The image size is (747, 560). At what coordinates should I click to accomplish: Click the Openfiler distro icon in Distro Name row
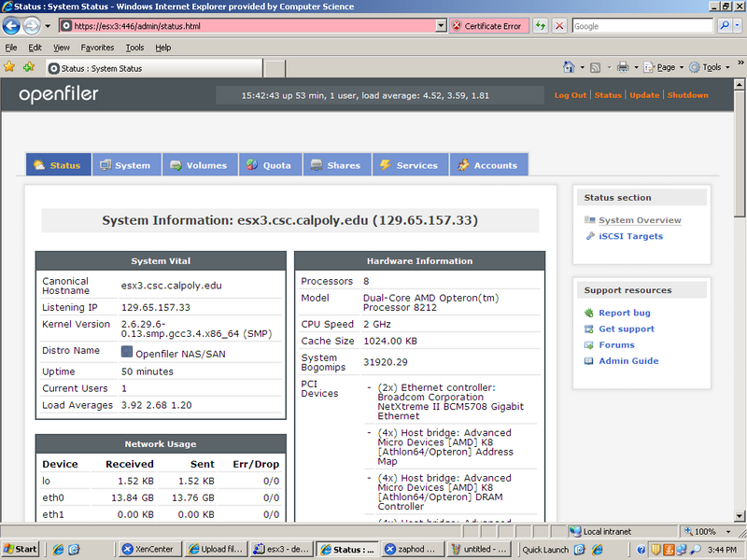coord(127,352)
